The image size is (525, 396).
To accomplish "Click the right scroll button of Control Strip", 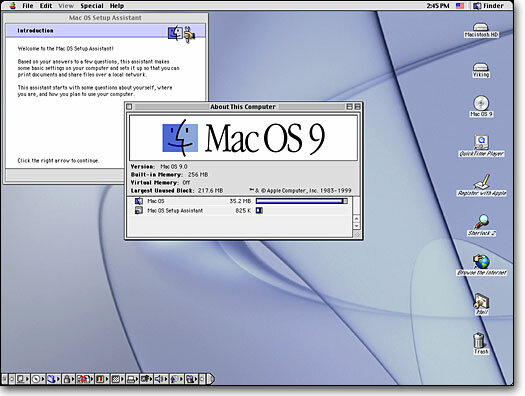I will (x=202, y=379).
